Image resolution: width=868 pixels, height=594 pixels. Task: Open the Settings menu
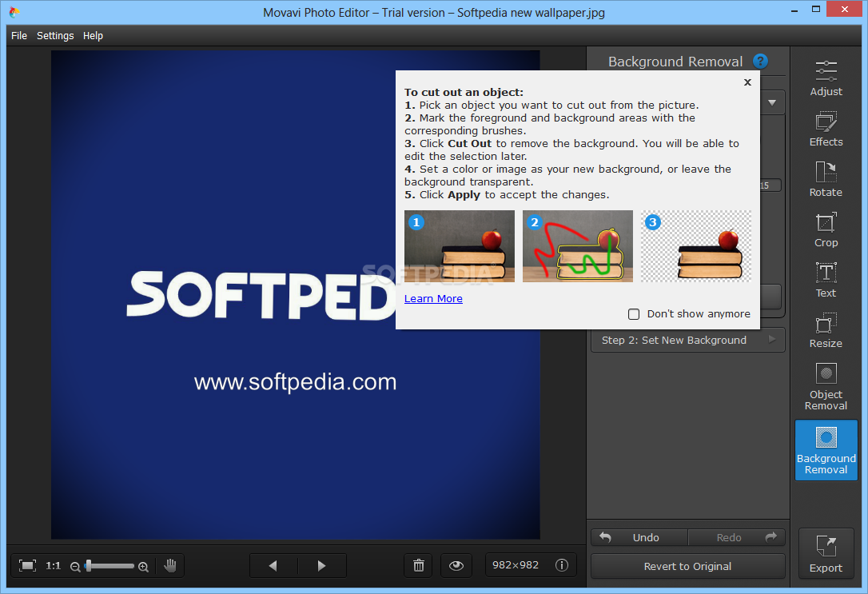click(55, 35)
